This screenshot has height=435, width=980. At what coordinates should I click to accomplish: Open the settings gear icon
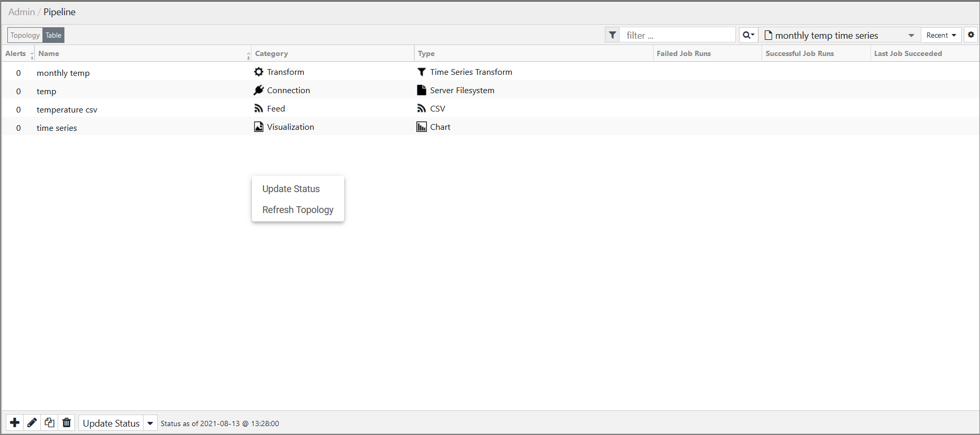[971, 35]
